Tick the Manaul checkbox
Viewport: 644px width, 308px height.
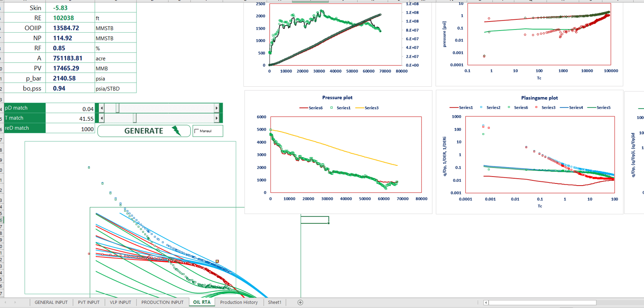coord(197,131)
